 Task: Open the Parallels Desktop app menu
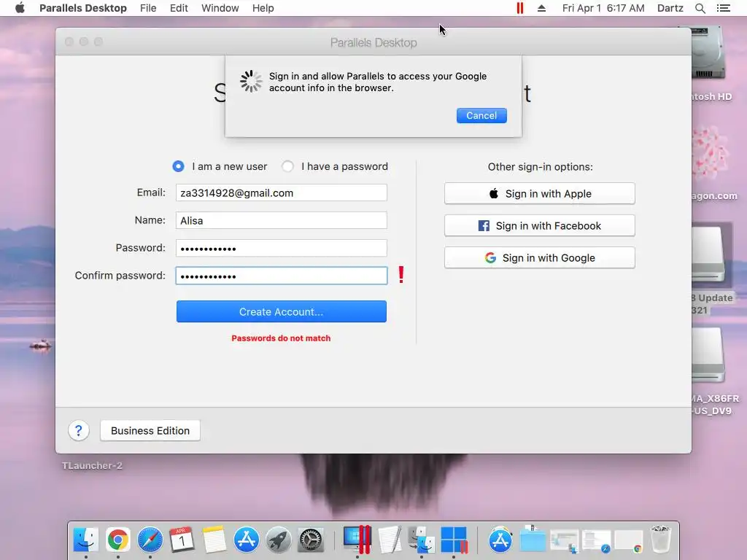pyautogui.click(x=83, y=8)
